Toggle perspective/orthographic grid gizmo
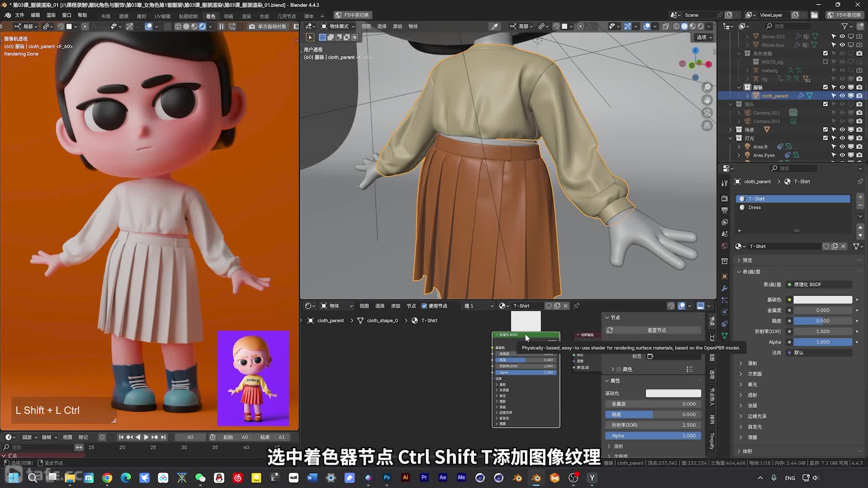Image resolution: width=868 pixels, height=488 pixels. coord(707,125)
